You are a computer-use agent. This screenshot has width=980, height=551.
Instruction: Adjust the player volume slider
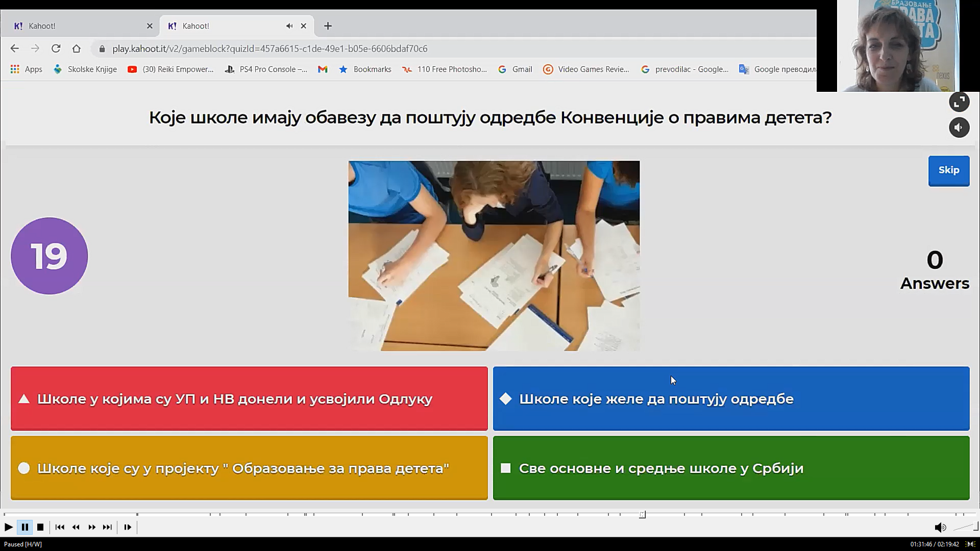(966, 527)
